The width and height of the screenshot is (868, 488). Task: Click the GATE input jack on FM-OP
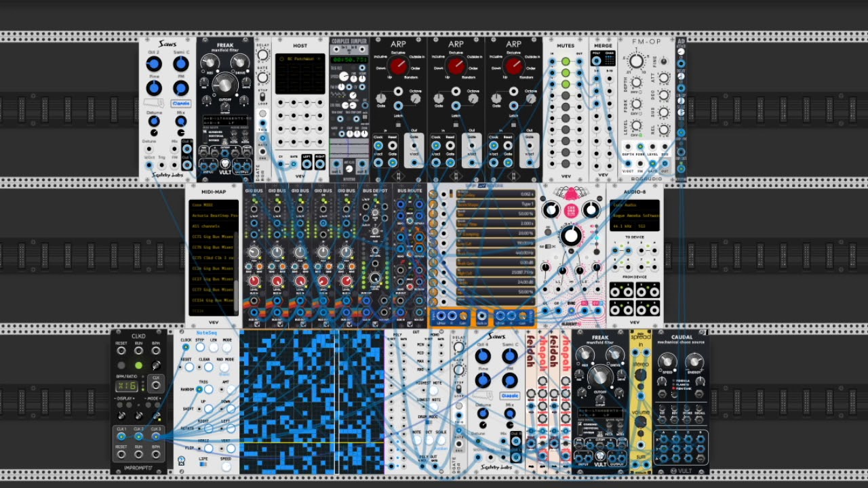coord(652,163)
